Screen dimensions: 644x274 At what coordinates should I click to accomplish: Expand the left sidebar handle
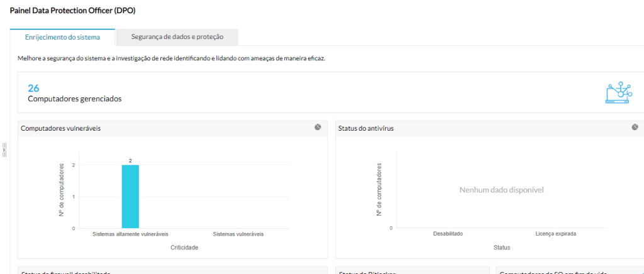4,150
